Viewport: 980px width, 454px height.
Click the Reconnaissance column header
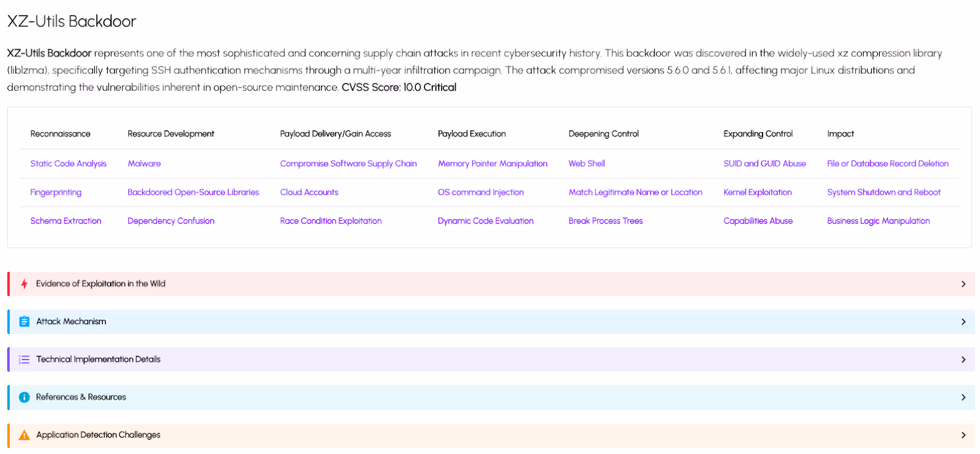point(60,134)
